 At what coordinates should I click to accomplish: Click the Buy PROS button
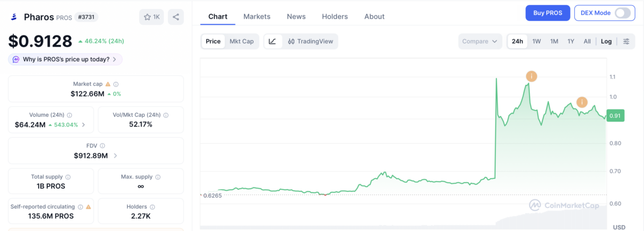[x=548, y=13]
